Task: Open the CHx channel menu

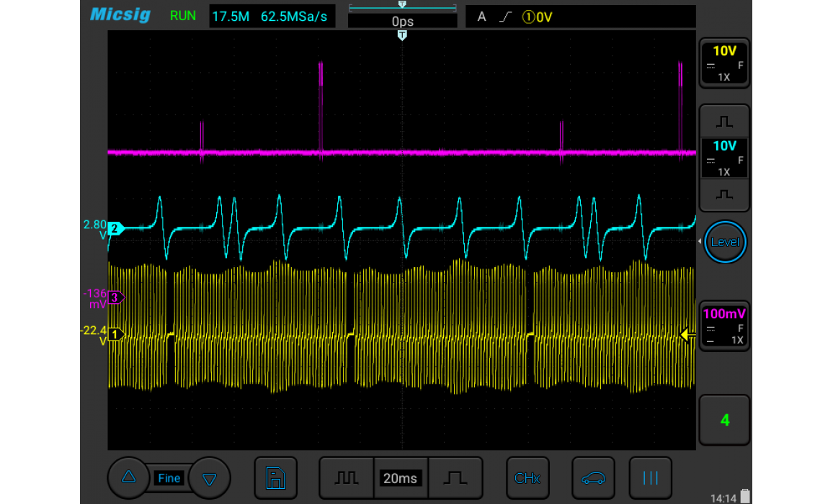Action: 527,478
